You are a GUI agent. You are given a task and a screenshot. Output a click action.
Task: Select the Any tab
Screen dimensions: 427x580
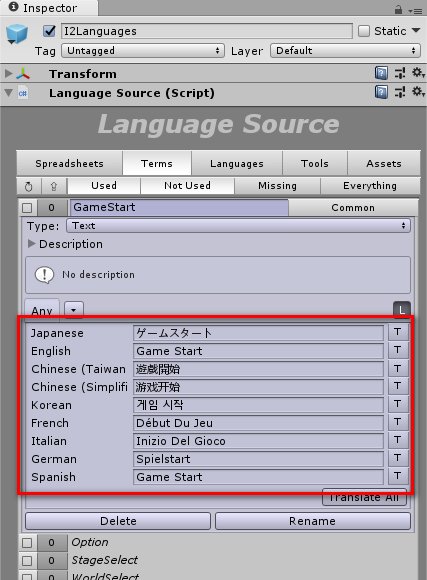[42, 309]
